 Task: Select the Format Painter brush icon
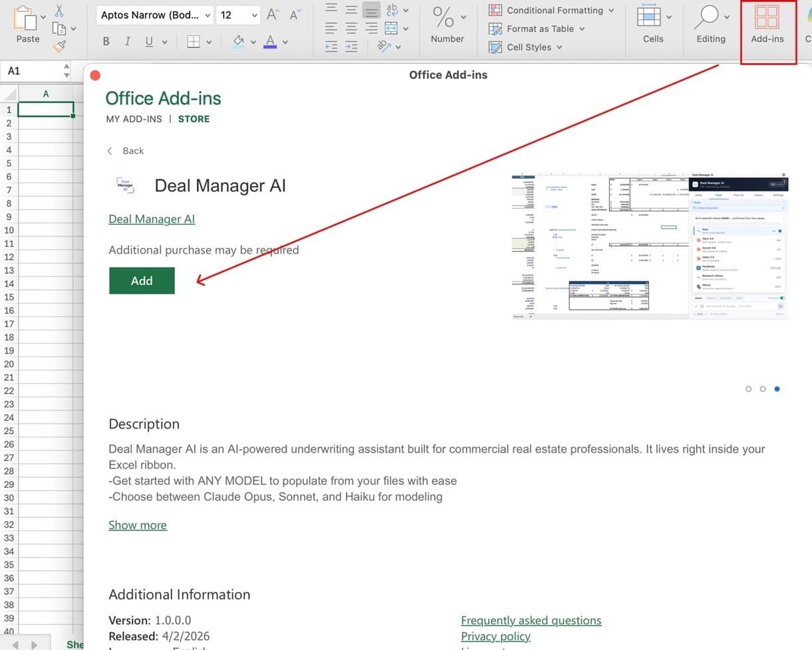[x=59, y=45]
